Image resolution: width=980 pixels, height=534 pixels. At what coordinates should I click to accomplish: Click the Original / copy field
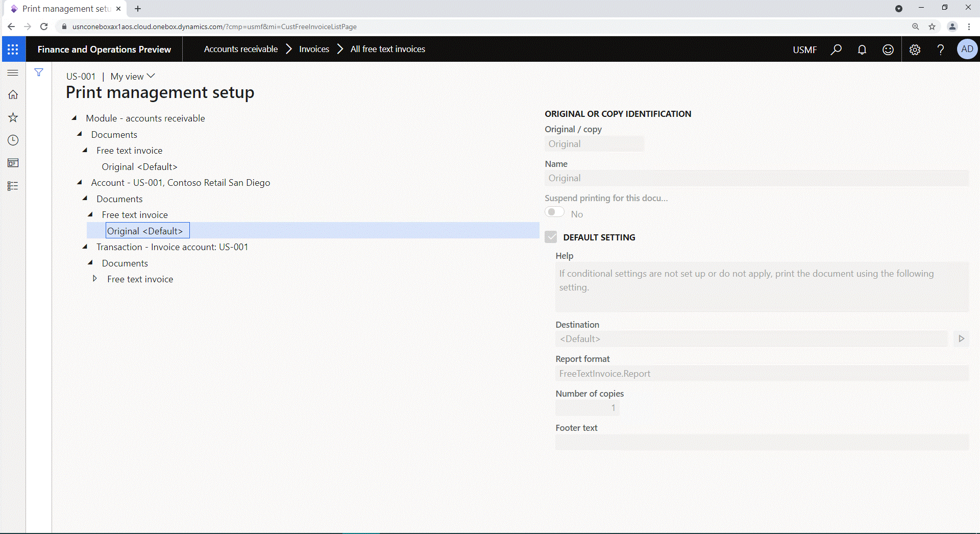point(594,144)
